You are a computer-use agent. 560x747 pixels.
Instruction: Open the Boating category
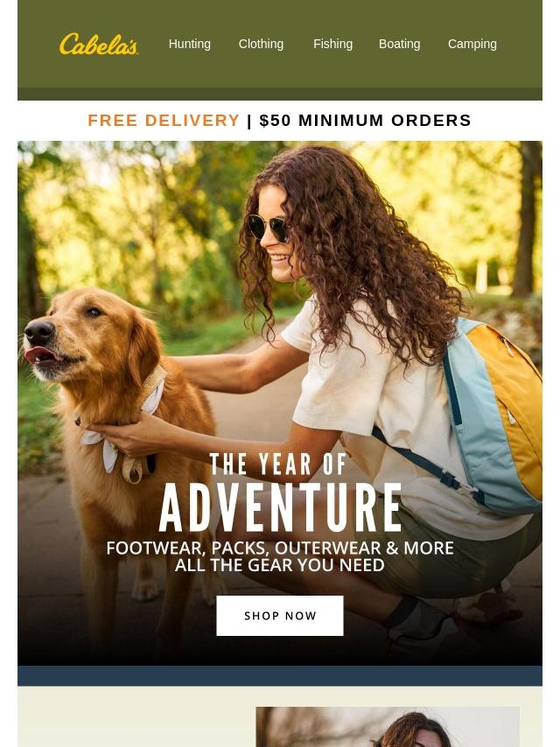[x=399, y=44]
